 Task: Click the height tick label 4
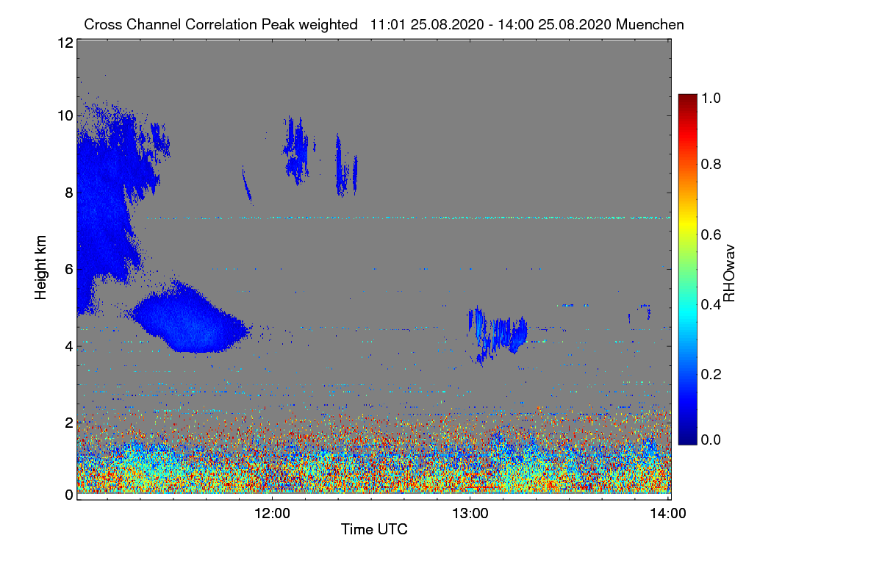(x=68, y=345)
